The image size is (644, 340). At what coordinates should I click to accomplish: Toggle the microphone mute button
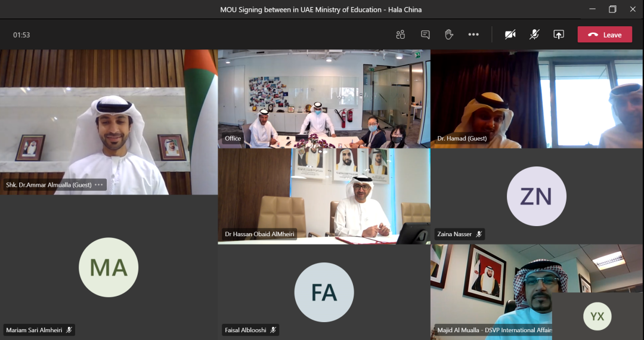coord(534,35)
